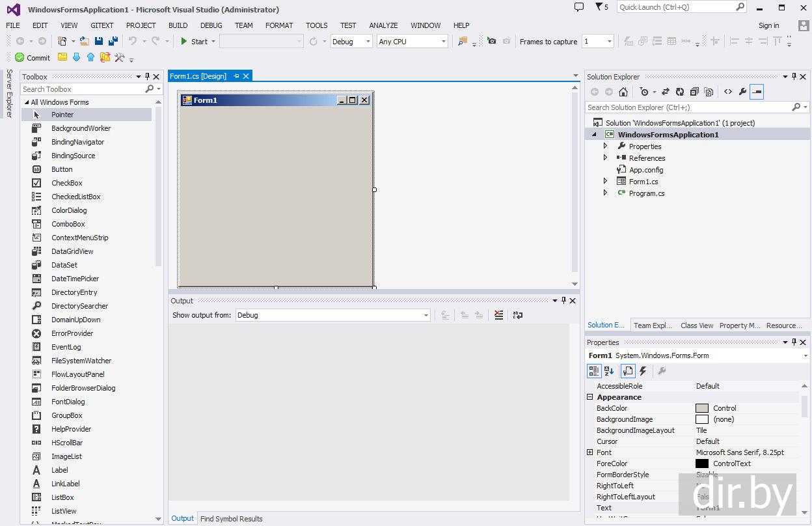Show Events with the lightning bolt icon
Image resolution: width=812 pixels, height=526 pixels.
tap(643, 371)
